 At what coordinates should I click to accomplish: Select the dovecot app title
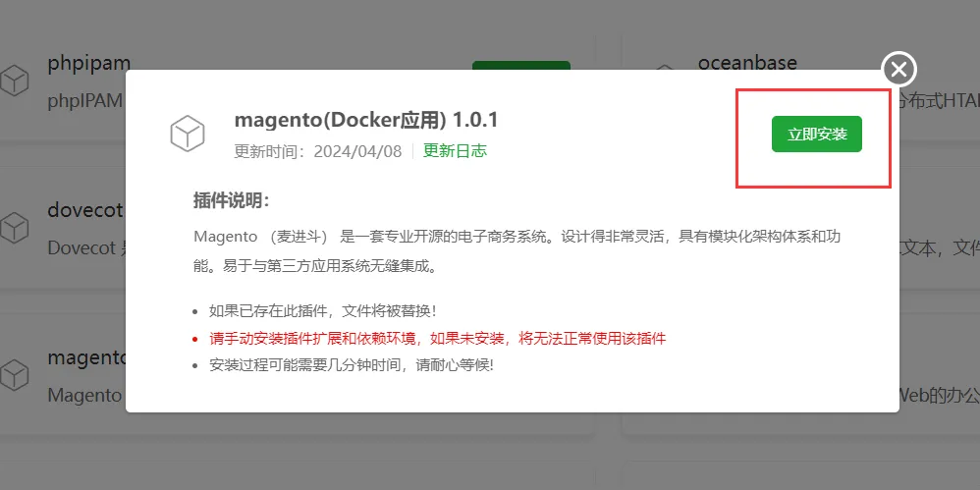coord(85,211)
